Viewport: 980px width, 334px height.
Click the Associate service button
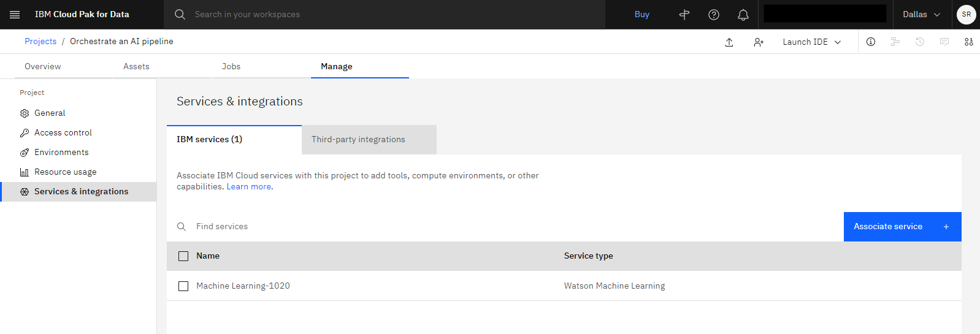(903, 227)
